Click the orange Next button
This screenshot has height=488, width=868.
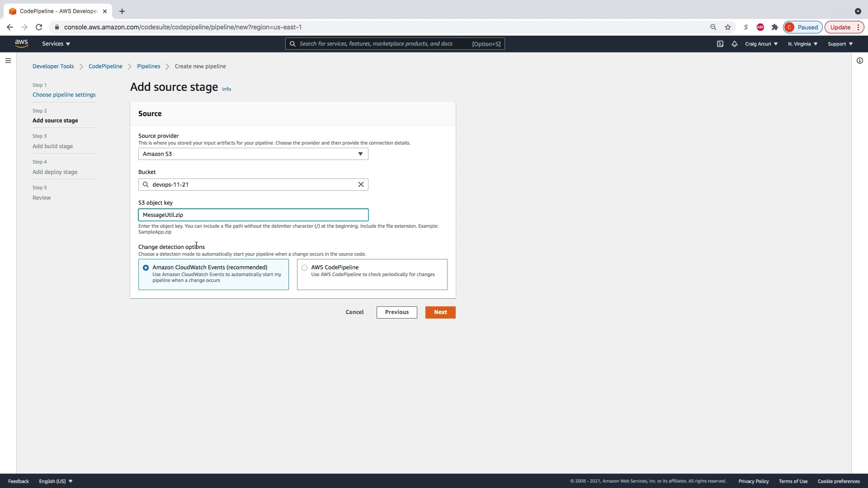click(x=440, y=312)
